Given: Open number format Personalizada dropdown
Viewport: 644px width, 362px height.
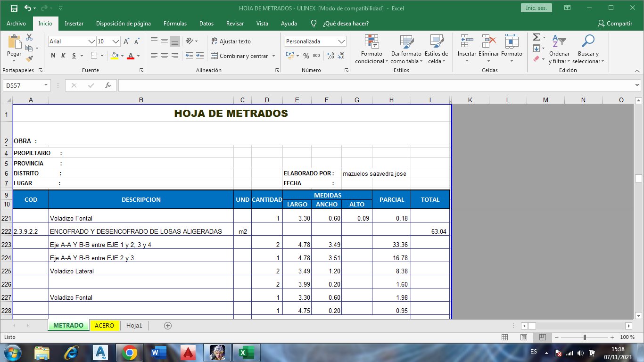Looking at the screenshot, I should click(x=342, y=41).
